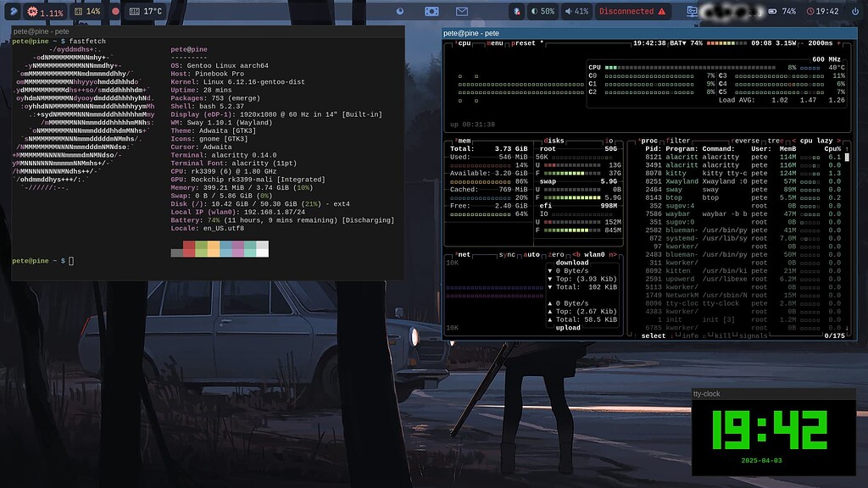Switch btop preset layout
This screenshot has height=488, width=868.
point(521,42)
